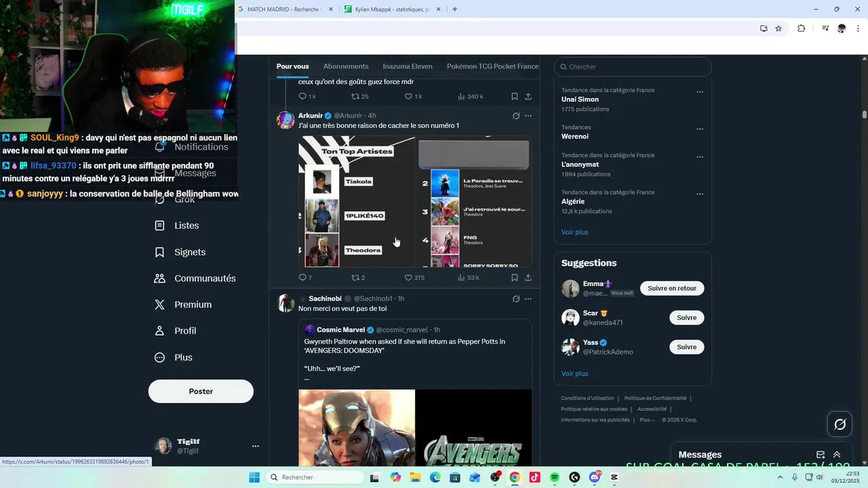Open Microsoft Edge from taskbar
Viewport: 868px width, 488px height.
(435, 477)
